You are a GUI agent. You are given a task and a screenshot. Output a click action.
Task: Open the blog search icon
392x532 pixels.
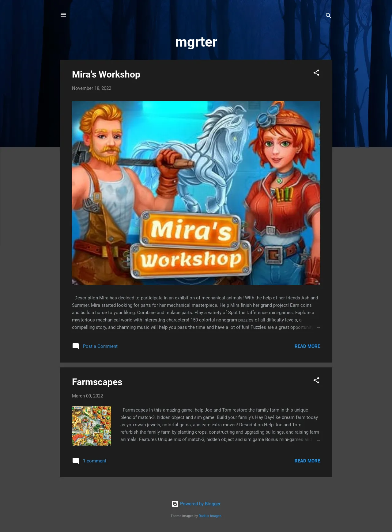(328, 16)
